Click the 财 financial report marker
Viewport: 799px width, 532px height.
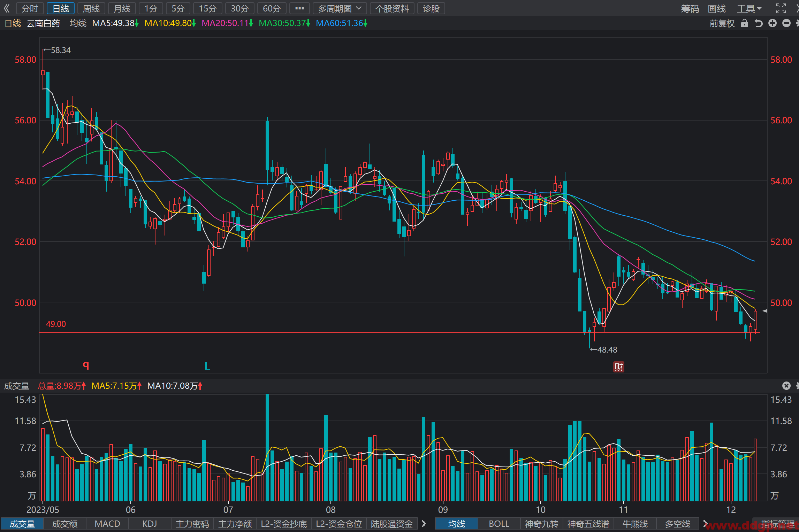[619, 367]
